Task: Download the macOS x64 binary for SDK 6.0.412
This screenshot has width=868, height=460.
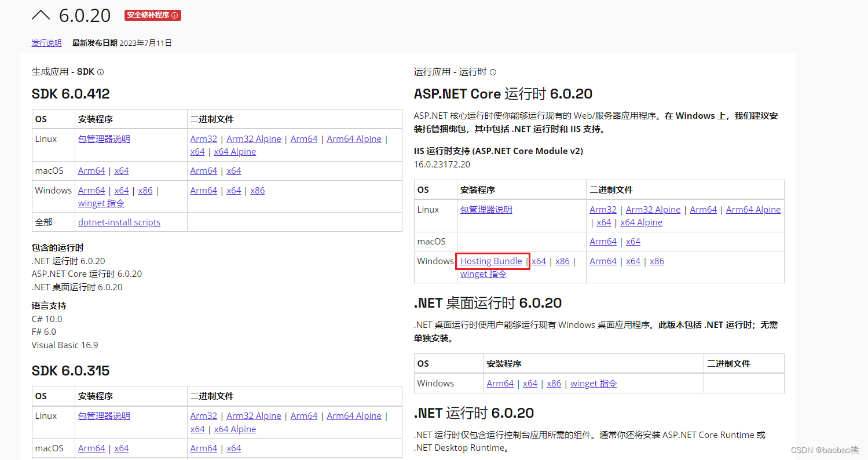Action: (234, 171)
